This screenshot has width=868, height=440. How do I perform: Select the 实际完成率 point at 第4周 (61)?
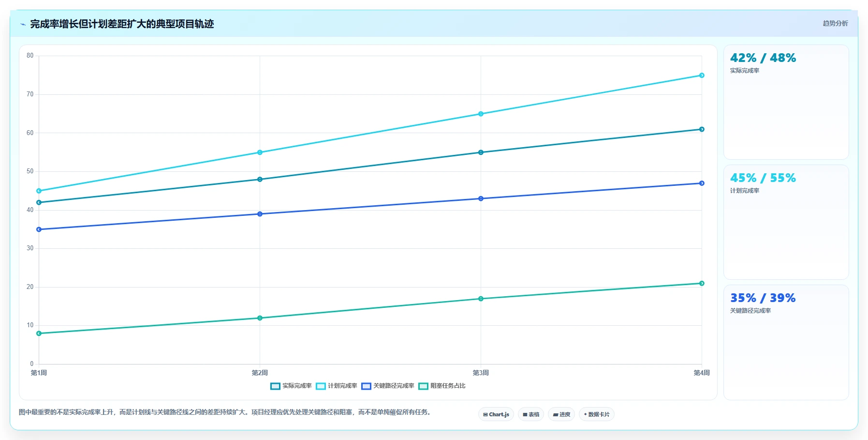(x=702, y=129)
